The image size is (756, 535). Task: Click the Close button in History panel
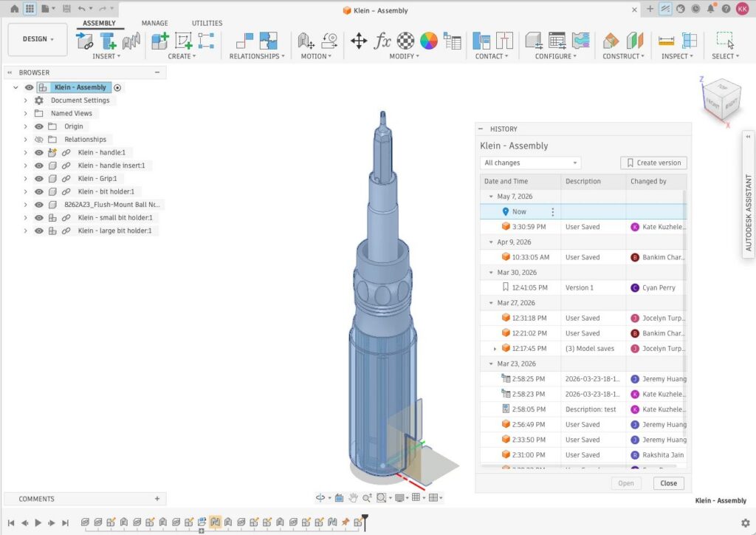[669, 483]
